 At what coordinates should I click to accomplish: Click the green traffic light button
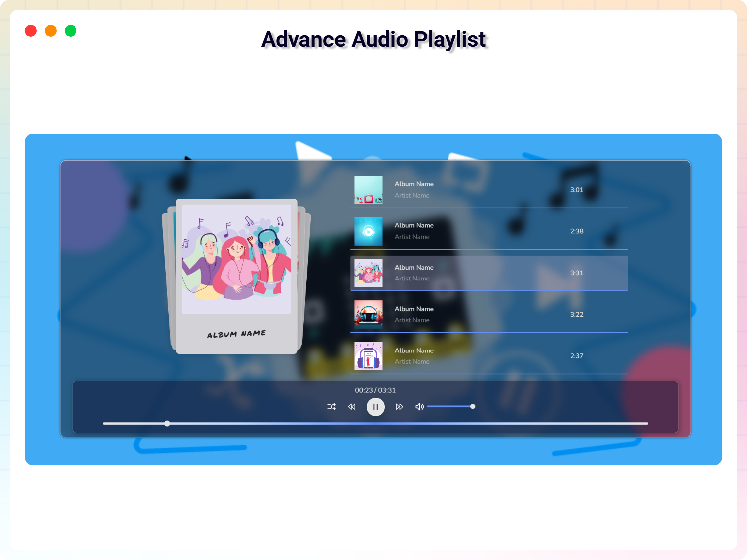click(70, 30)
